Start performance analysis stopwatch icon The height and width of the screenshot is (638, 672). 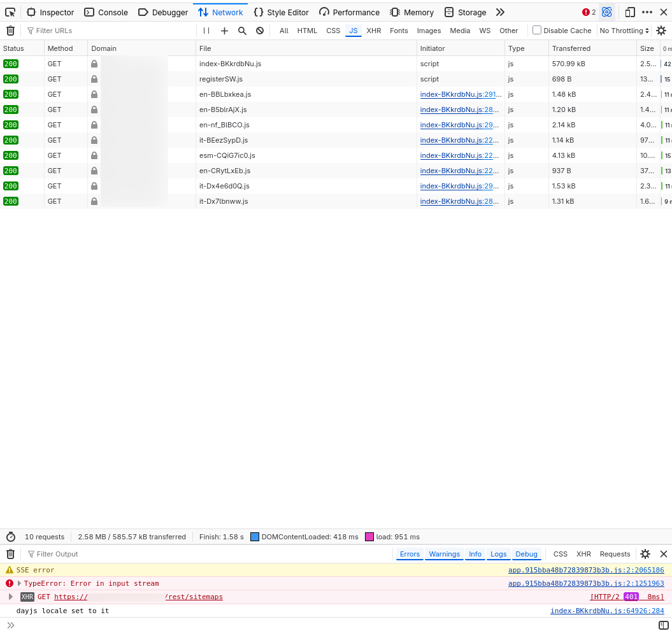point(11,537)
